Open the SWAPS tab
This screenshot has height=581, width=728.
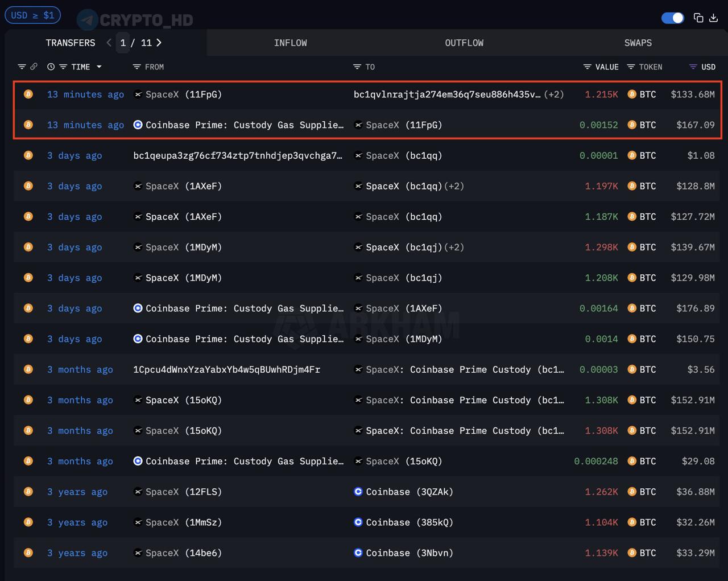coord(638,43)
